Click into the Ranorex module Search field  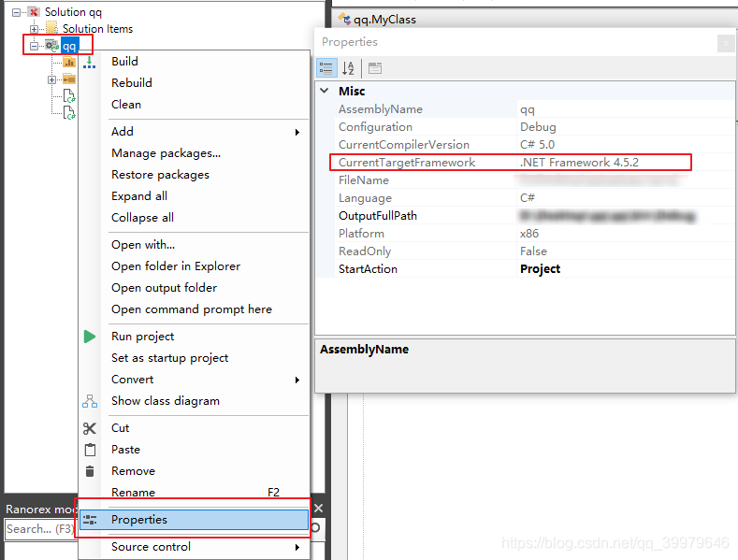(40, 529)
